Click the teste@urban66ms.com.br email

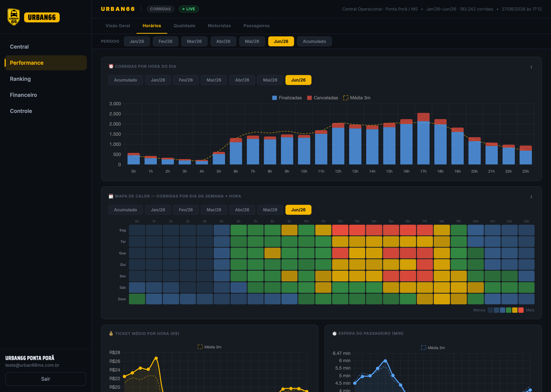point(32,365)
